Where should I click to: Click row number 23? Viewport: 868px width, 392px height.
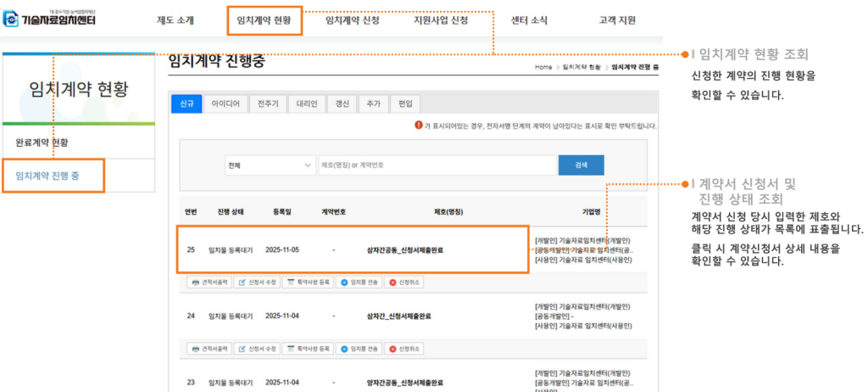tap(191, 384)
